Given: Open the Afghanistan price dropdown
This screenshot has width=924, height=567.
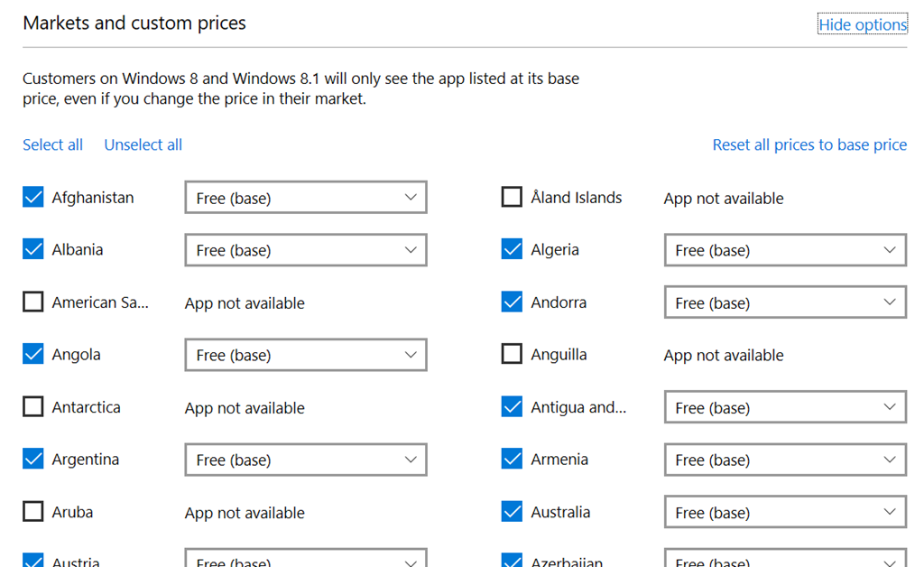Looking at the screenshot, I should 305,198.
